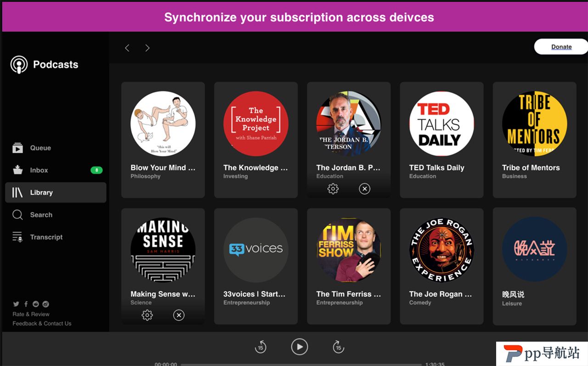
Task: Open Feedback & Contact Us link
Action: pyautogui.click(x=42, y=324)
